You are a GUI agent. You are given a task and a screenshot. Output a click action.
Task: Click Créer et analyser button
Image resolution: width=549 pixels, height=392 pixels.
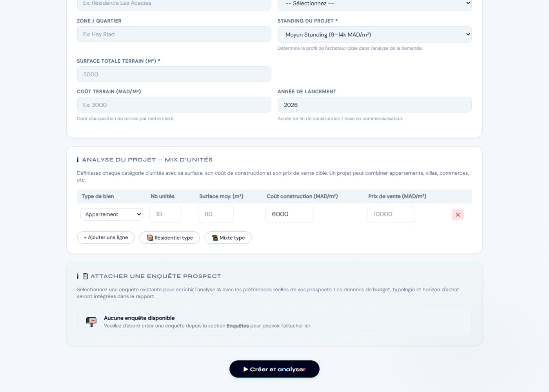(x=274, y=369)
